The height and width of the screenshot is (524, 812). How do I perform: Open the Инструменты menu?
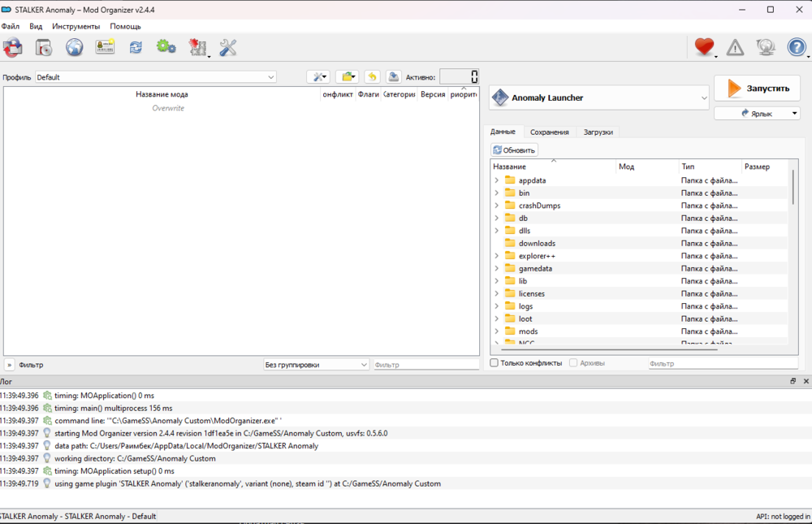point(76,26)
